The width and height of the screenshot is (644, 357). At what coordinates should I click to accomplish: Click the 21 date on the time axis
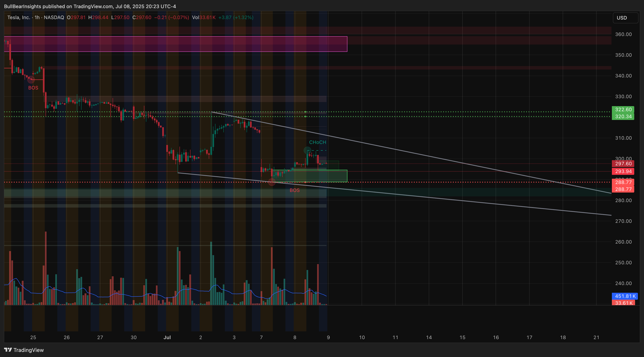point(596,337)
